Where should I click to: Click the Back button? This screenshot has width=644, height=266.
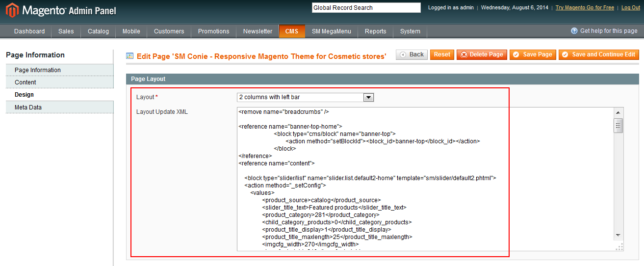click(412, 54)
